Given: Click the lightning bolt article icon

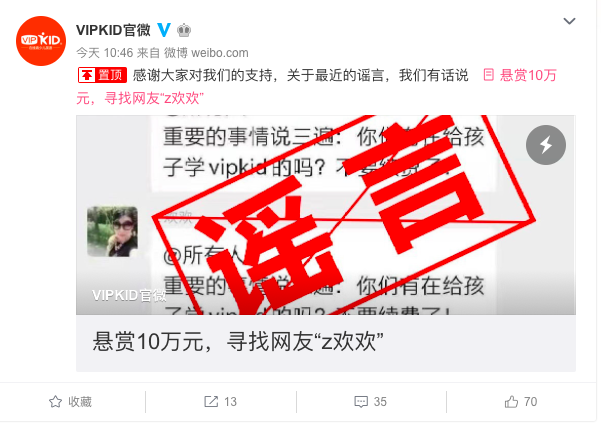Looking at the screenshot, I should point(546,145).
